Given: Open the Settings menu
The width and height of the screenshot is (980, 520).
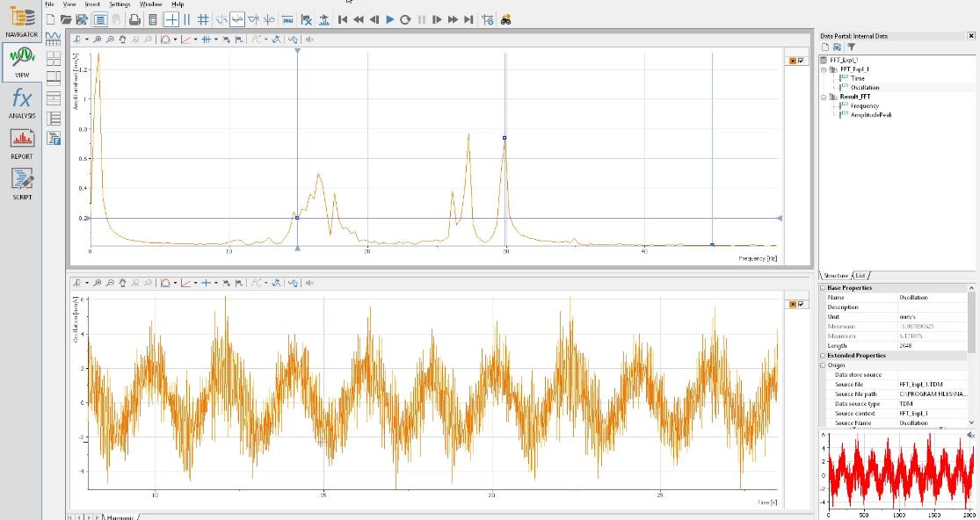Looking at the screenshot, I should [x=120, y=4].
